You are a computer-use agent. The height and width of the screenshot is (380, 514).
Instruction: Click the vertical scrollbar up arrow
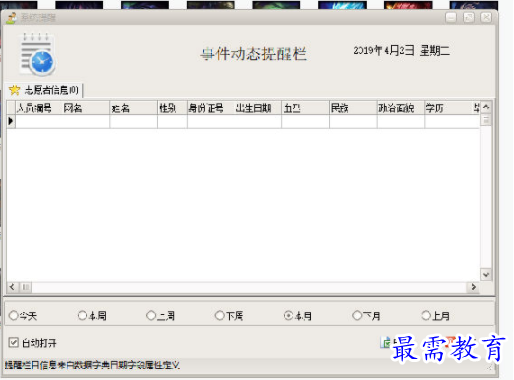click(486, 107)
